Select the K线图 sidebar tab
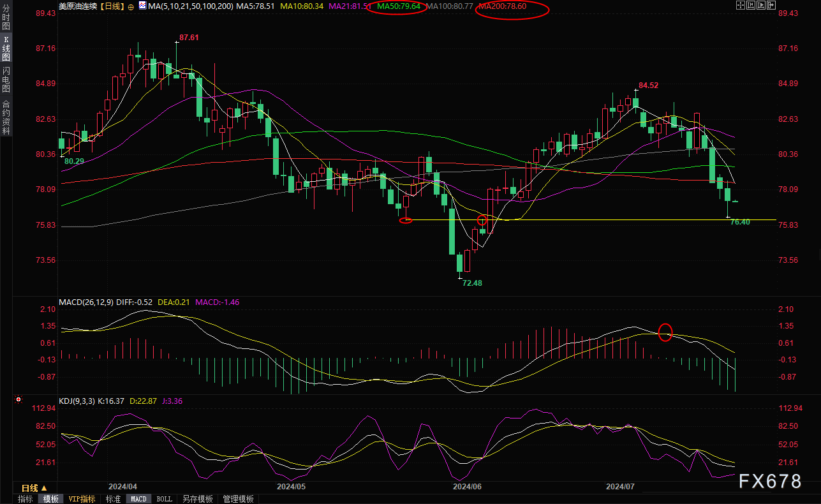Viewport: 821px width, 504px height. pyautogui.click(x=6, y=48)
